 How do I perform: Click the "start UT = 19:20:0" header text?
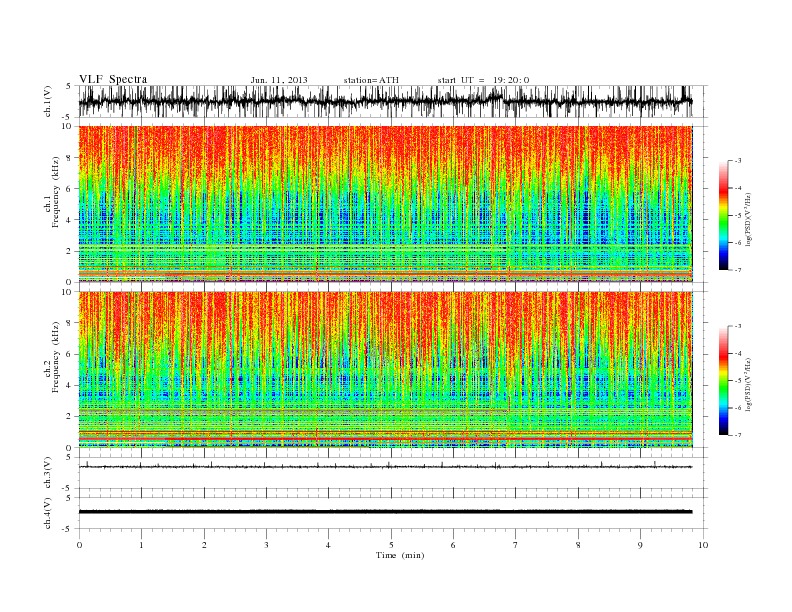(483, 80)
